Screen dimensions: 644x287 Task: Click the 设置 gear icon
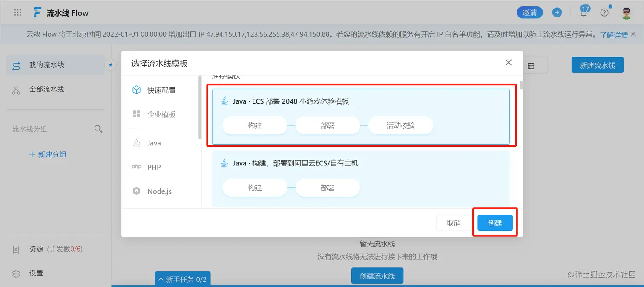click(16, 273)
